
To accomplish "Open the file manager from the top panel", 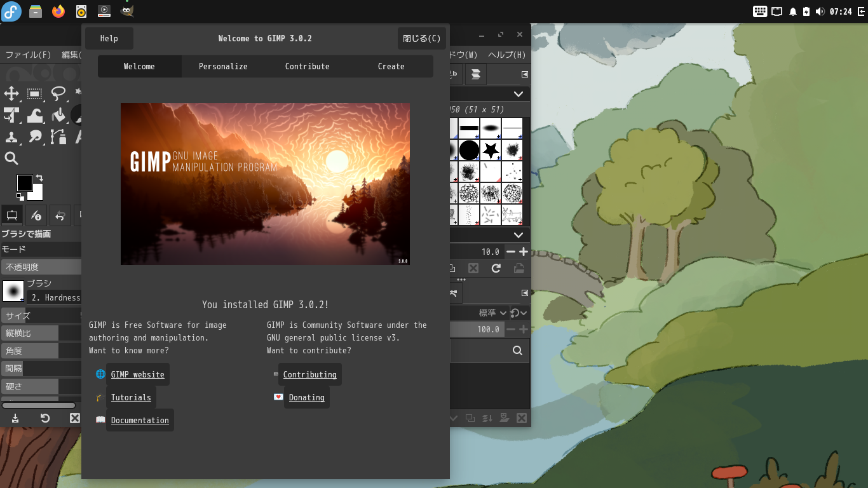I will 36,11.
